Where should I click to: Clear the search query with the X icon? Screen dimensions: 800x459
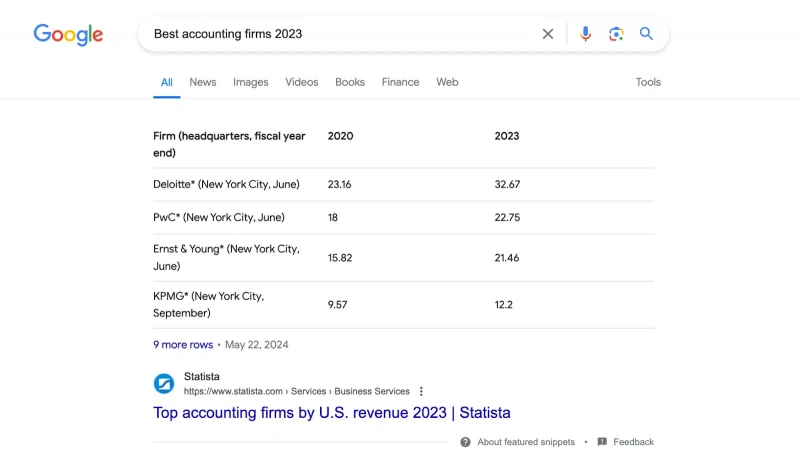[x=548, y=34]
